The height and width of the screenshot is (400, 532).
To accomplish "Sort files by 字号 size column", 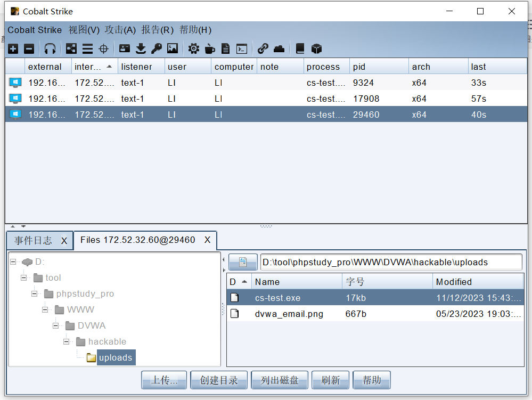I will tap(388, 282).
